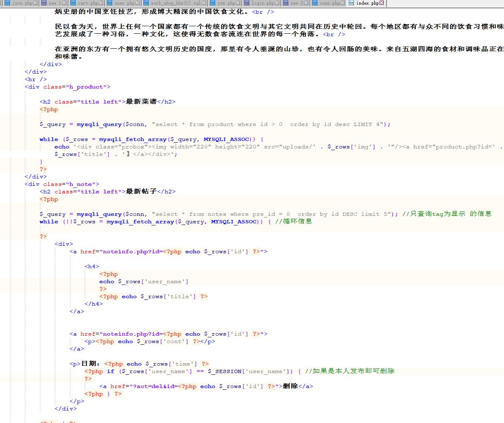Click the new 2 tab file icon
This screenshot has height=423, width=504.
[x=285, y=3]
